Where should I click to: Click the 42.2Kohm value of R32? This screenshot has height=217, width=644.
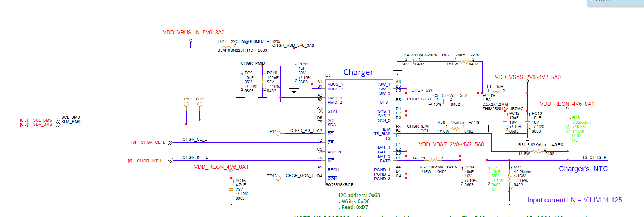coord(523,172)
